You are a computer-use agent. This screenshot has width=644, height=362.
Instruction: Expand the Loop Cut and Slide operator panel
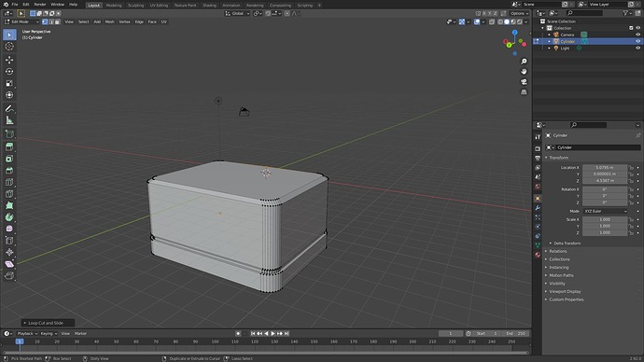point(48,323)
